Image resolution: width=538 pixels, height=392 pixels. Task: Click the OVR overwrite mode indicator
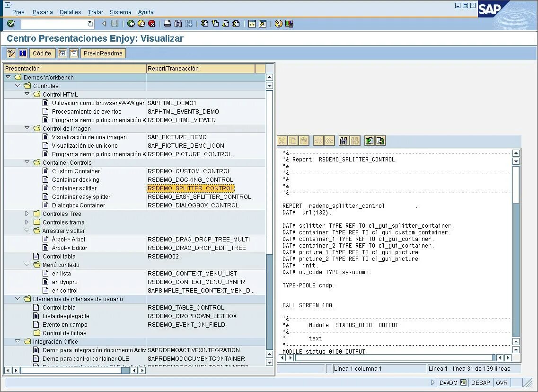click(x=502, y=383)
